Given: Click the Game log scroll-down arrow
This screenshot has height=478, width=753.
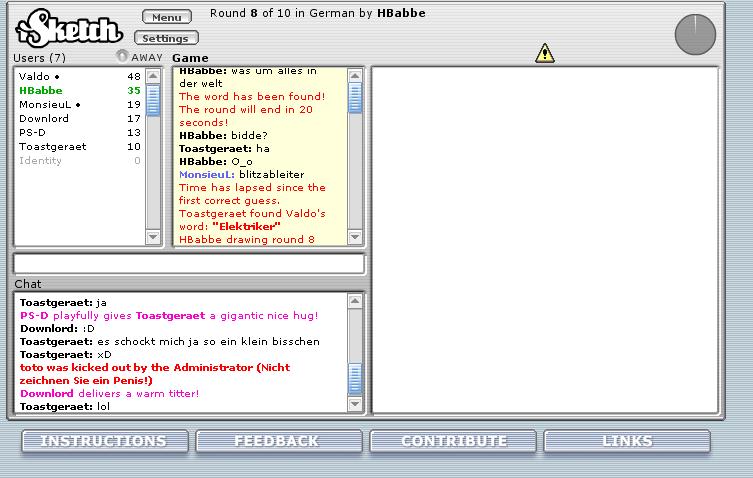Looking at the screenshot, I should click(x=355, y=237).
